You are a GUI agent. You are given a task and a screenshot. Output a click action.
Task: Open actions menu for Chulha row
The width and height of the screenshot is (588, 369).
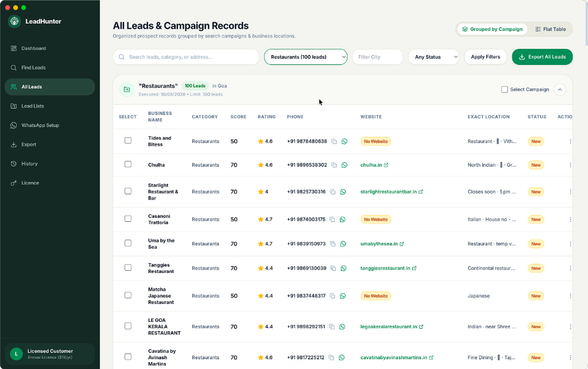click(x=570, y=165)
